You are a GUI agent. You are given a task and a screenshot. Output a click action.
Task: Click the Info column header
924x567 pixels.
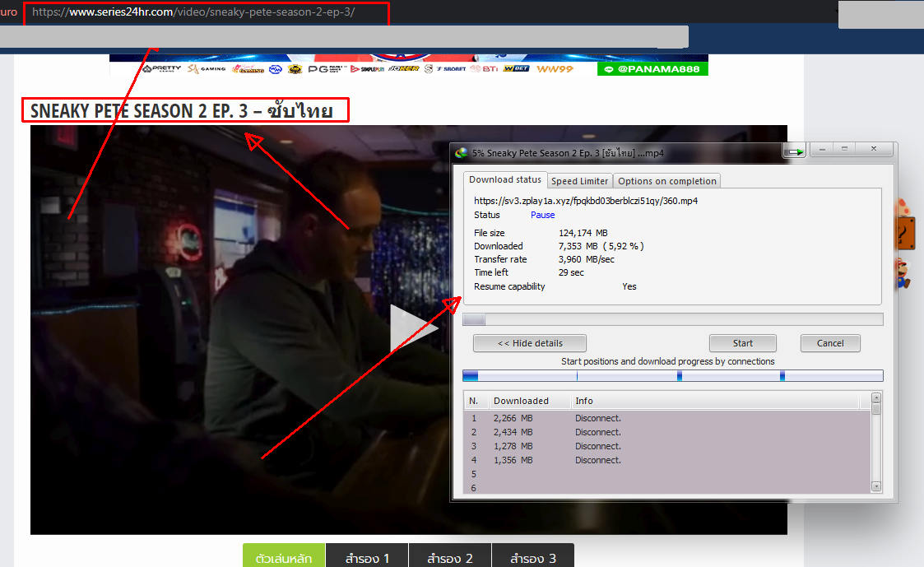coord(715,401)
